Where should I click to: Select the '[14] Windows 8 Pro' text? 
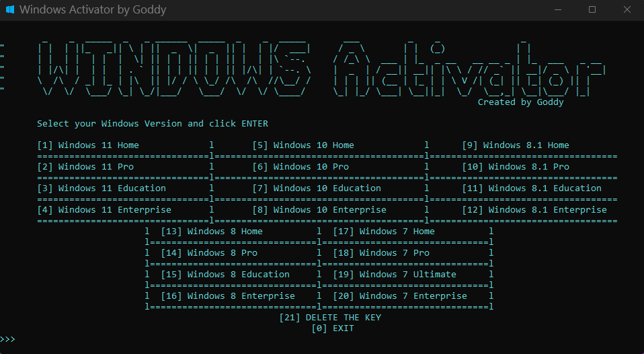point(209,253)
